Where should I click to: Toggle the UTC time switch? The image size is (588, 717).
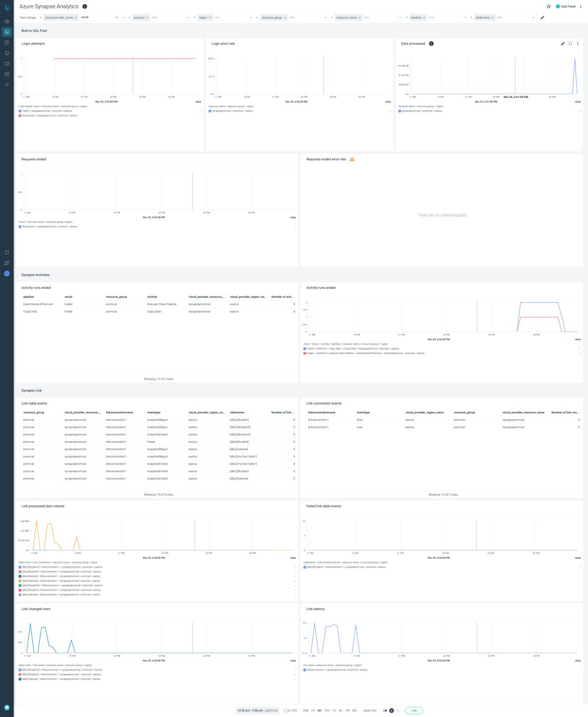287,711
